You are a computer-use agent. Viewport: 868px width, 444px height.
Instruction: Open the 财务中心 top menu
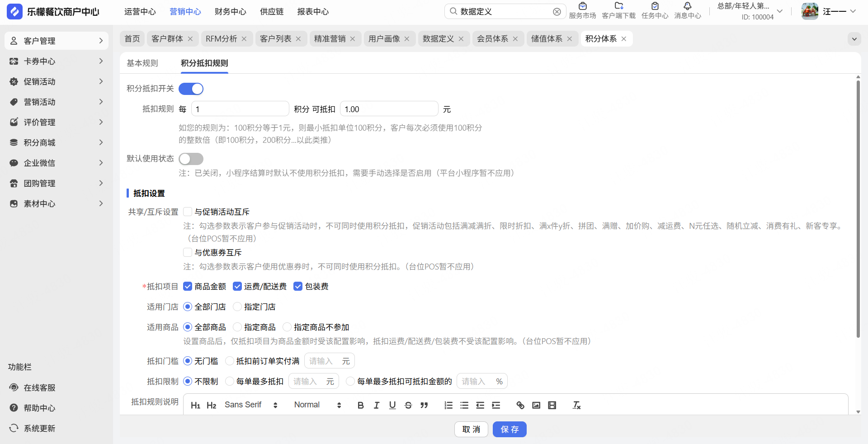tap(230, 12)
